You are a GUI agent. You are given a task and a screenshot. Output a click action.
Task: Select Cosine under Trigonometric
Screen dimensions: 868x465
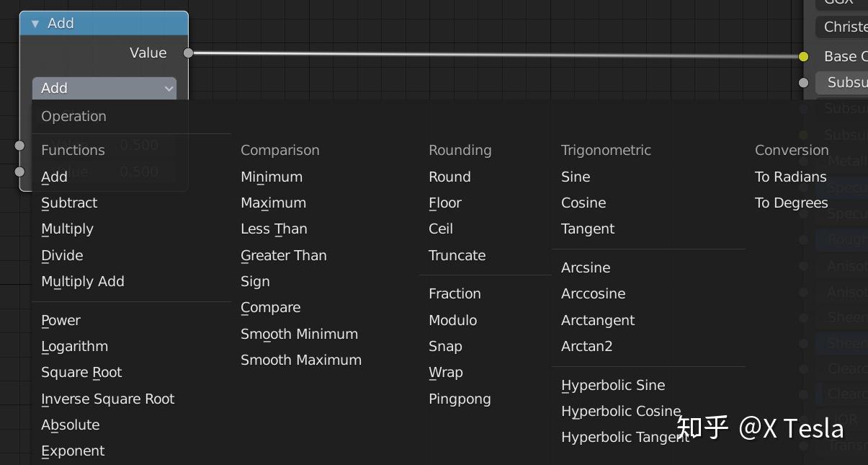[583, 203]
